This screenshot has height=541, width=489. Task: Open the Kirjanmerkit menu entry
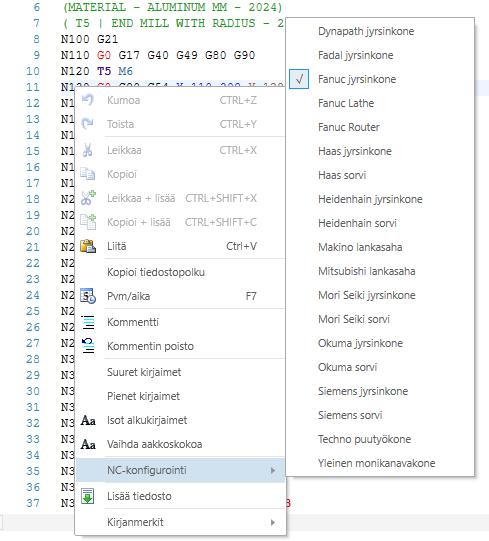point(180,522)
